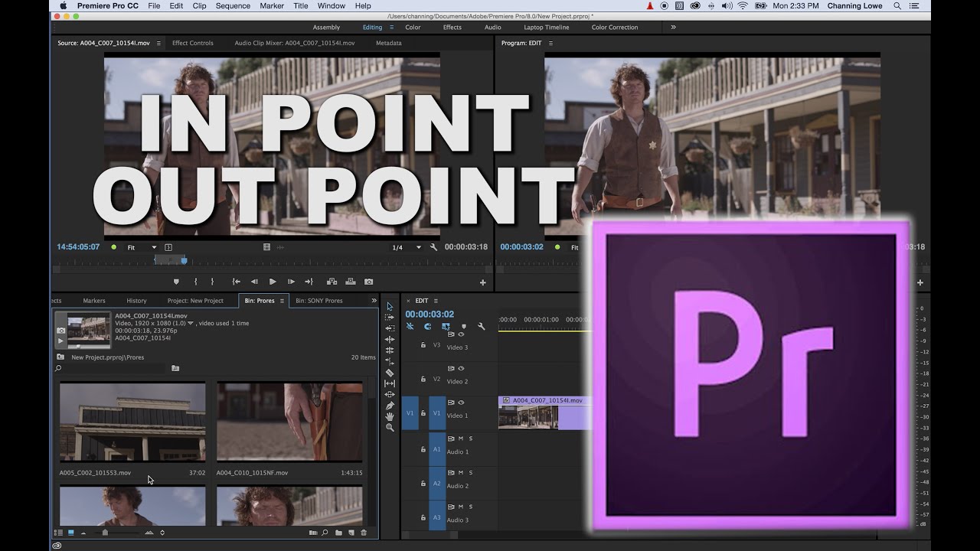
Task: Switch Prores bin to list view
Action: [58, 533]
